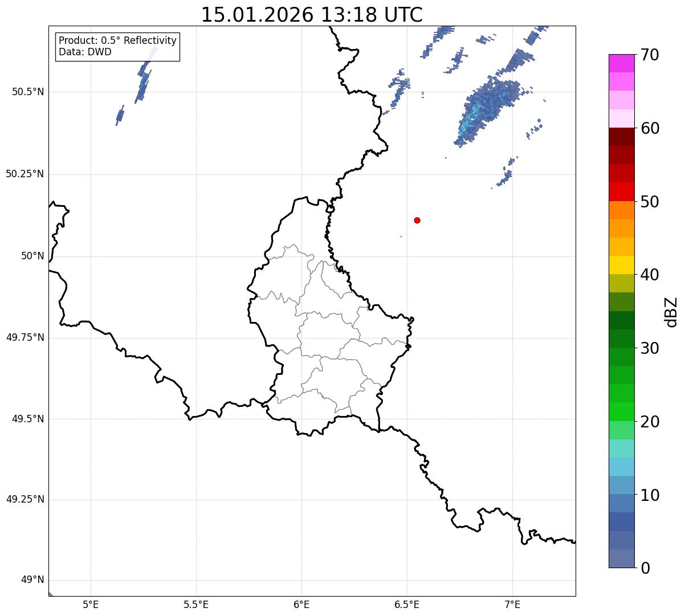Click the "Data: DWD" label
This screenshot has width=685, height=616.
(x=85, y=52)
